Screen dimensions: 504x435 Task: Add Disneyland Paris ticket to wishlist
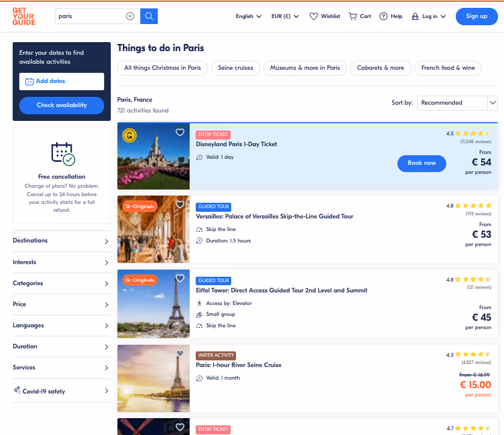[180, 132]
